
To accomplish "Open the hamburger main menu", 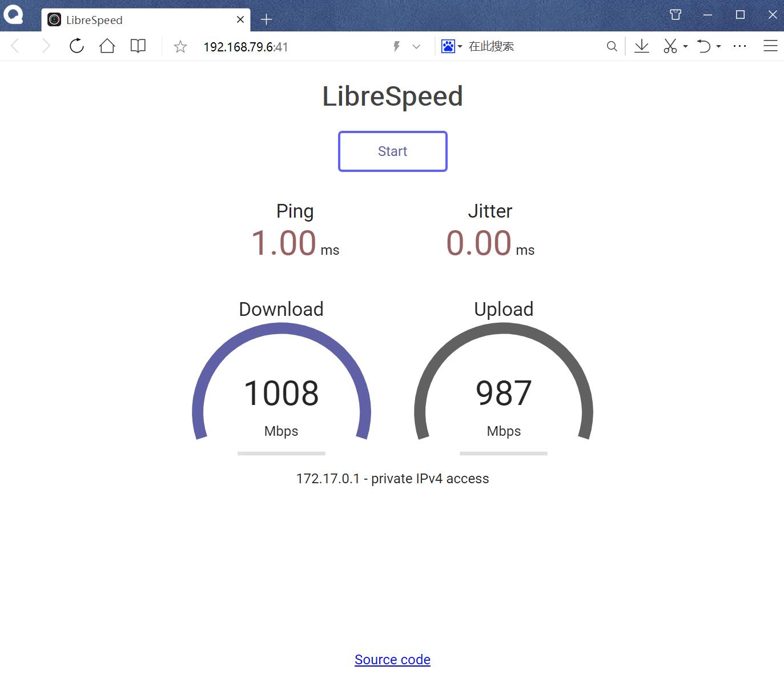I will pyautogui.click(x=770, y=46).
